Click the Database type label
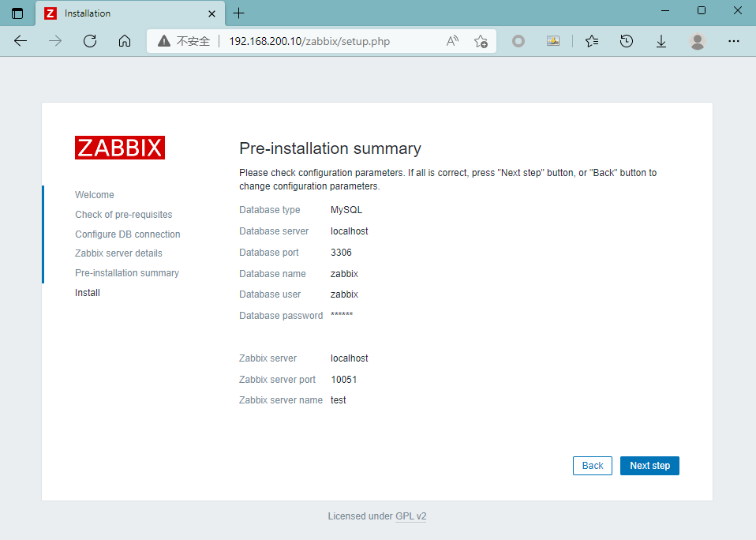The width and height of the screenshot is (756, 540). (270, 210)
